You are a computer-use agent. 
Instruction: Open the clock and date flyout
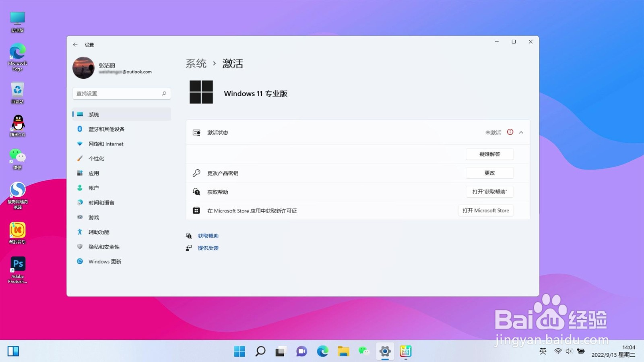[613, 351]
